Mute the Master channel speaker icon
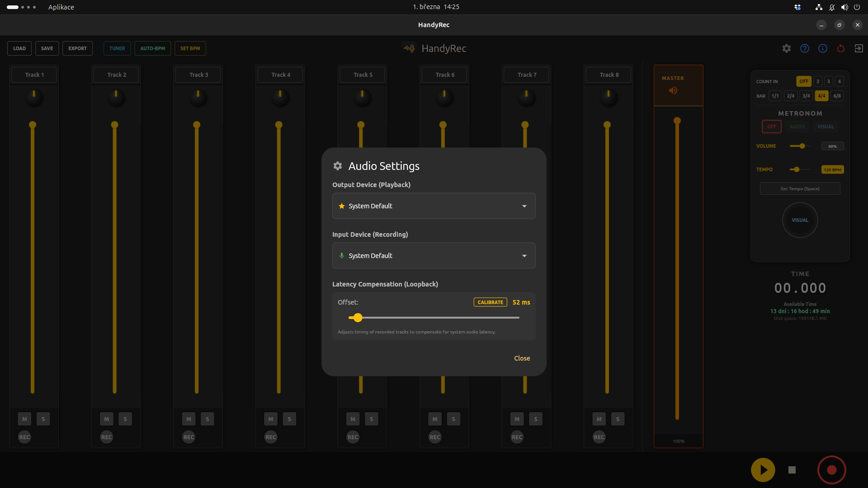This screenshot has width=868, height=488. pyautogui.click(x=673, y=90)
